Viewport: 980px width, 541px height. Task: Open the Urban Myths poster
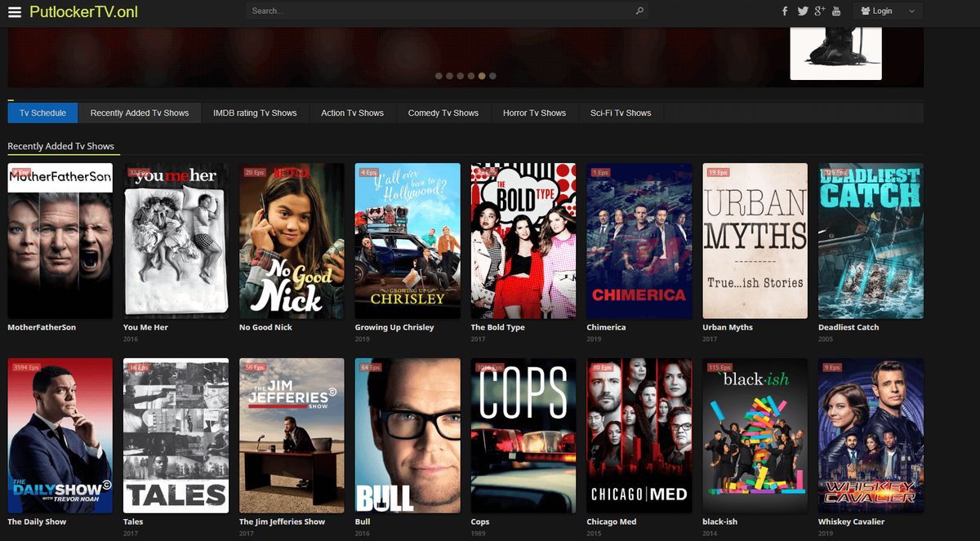(x=755, y=241)
